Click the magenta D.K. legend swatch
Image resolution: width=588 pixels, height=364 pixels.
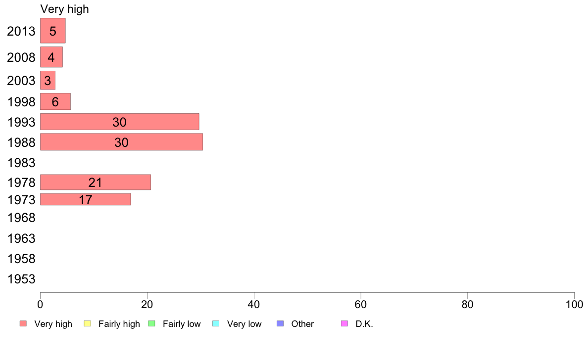344,323
